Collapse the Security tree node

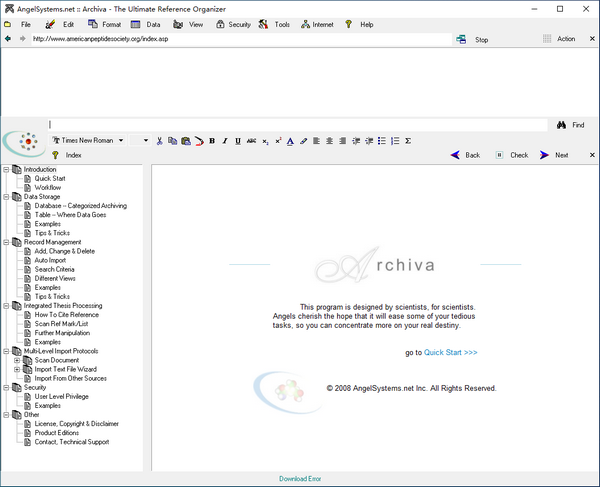6,388
